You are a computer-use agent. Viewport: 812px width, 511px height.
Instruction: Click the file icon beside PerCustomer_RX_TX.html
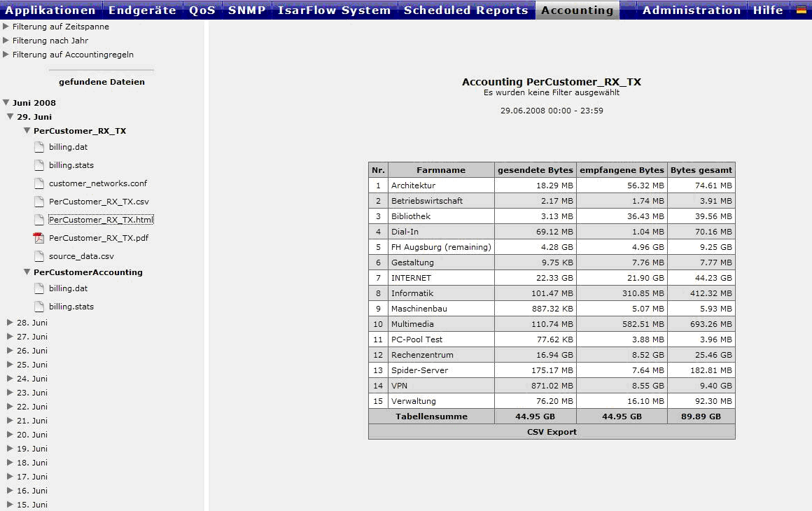[x=39, y=220]
